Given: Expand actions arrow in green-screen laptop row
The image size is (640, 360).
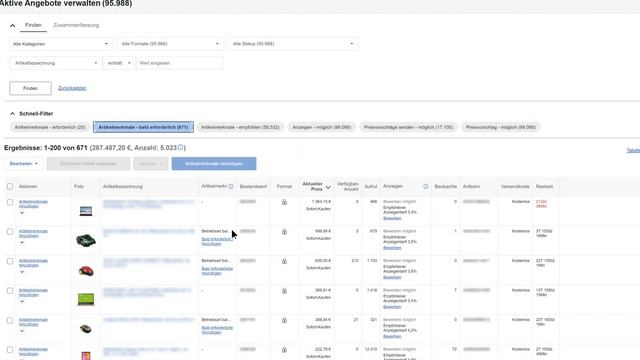Looking at the screenshot, I should pyautogui.click(x=22, y=301).
